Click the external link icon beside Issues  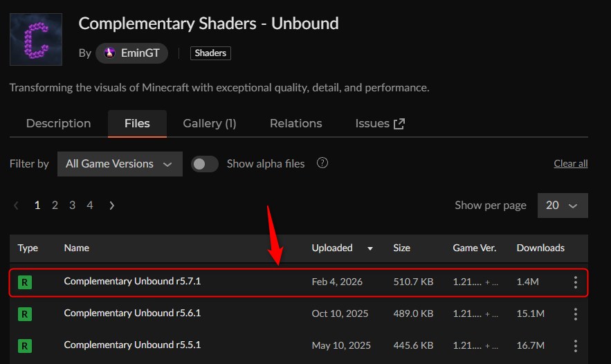coord(399,124)
